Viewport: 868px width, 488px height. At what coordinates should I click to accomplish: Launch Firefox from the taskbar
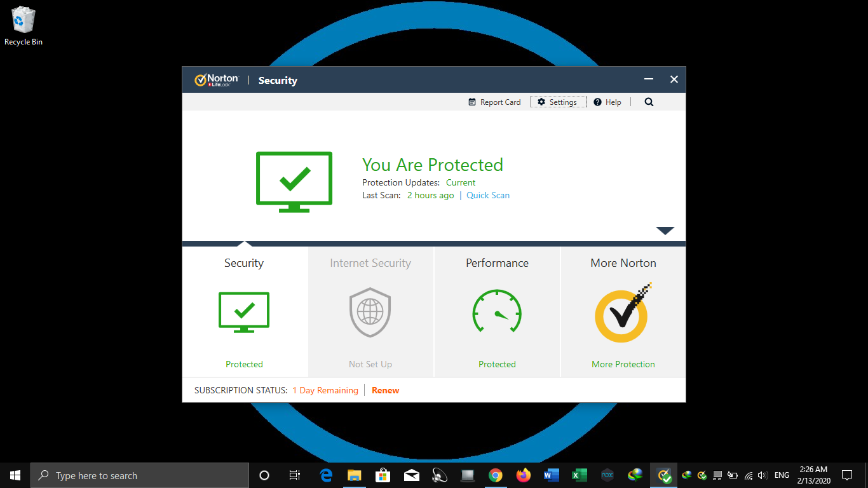point(524,475)
